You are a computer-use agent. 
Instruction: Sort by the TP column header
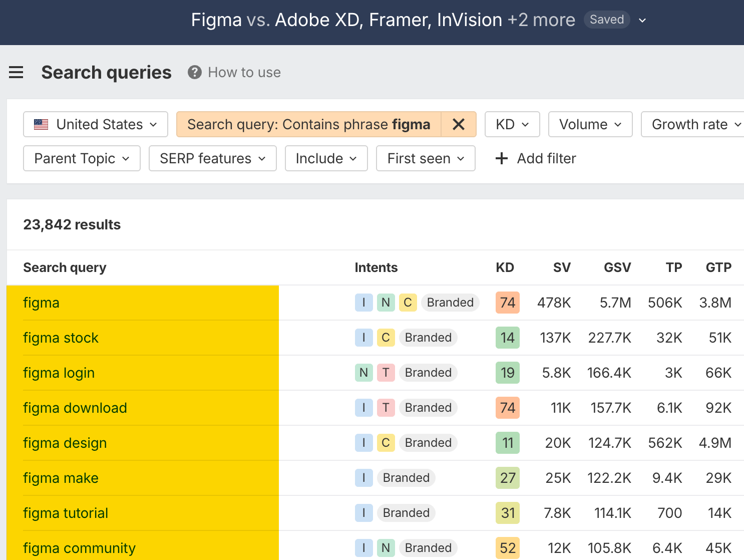pyautogui.click(x=674, y=267)
